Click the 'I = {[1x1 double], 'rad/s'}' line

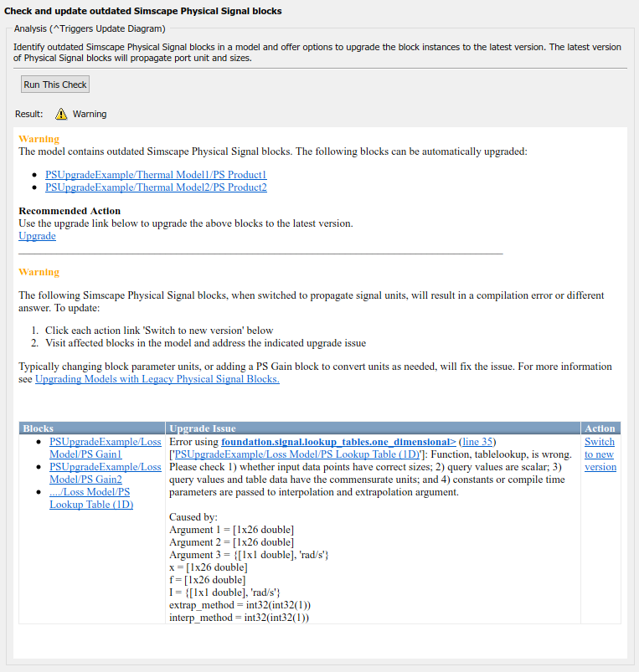coord(224,592)
